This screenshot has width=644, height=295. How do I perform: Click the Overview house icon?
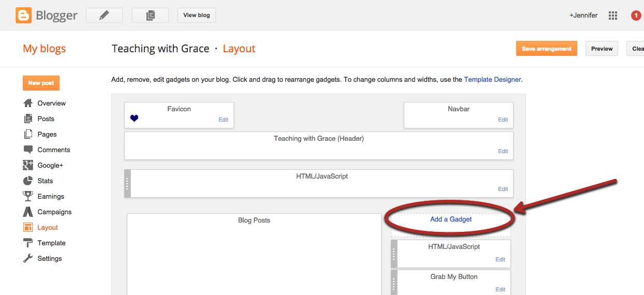(28, 103)
